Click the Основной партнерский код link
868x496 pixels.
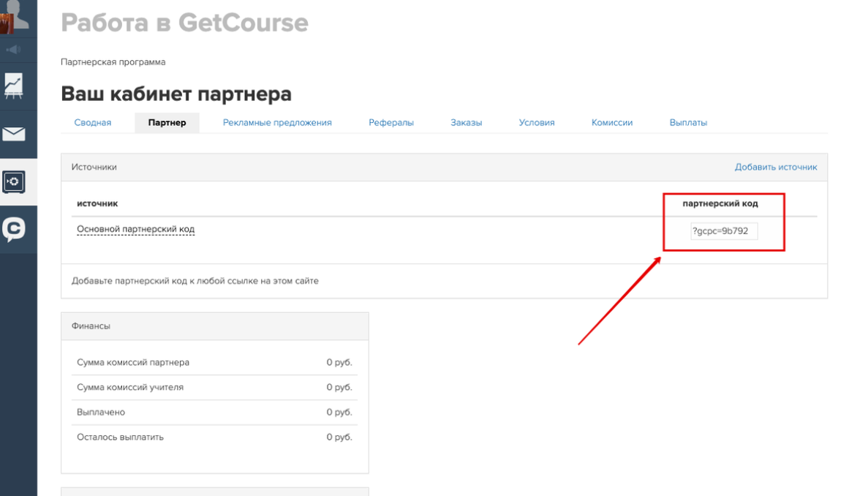(x=135, y=229)
